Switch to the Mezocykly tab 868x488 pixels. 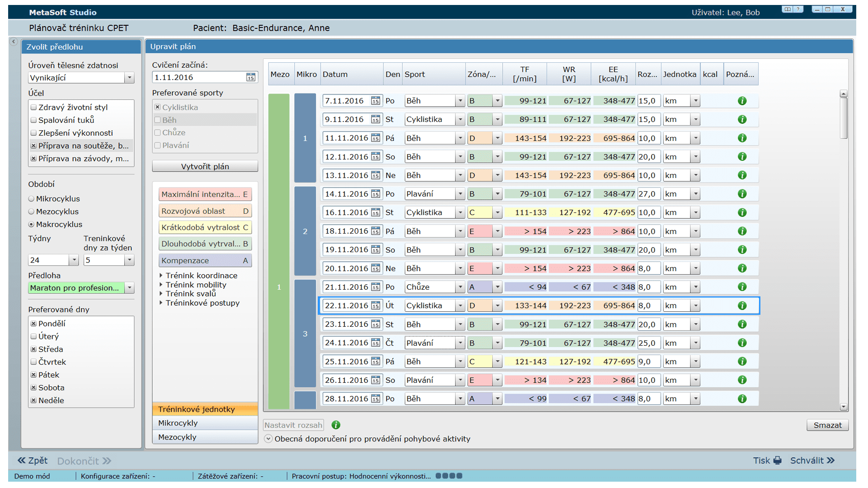coord(205,437)
